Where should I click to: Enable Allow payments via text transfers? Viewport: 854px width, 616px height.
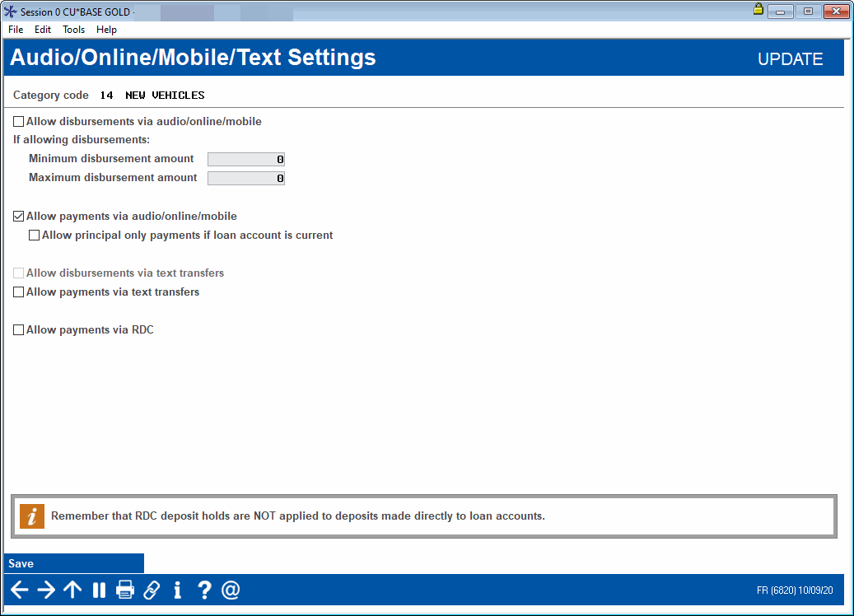18,292
